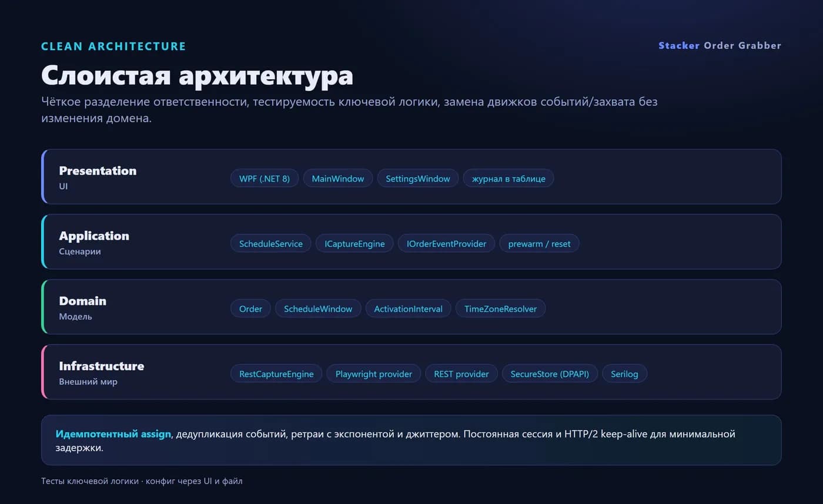Click the ScheduleService chip
Viewport: 823px width, 504px height.
tap(271, 244)
